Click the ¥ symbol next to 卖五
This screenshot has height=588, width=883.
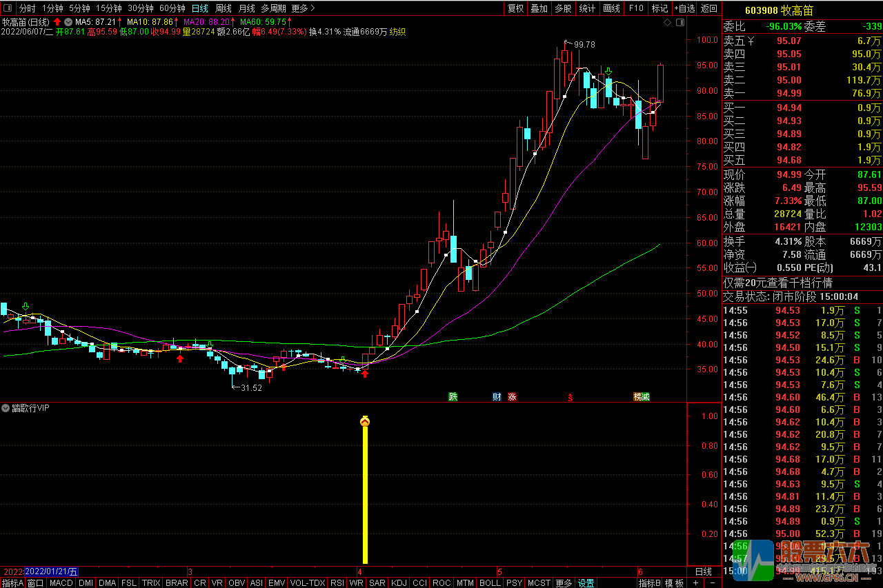[x=751, y=42]
